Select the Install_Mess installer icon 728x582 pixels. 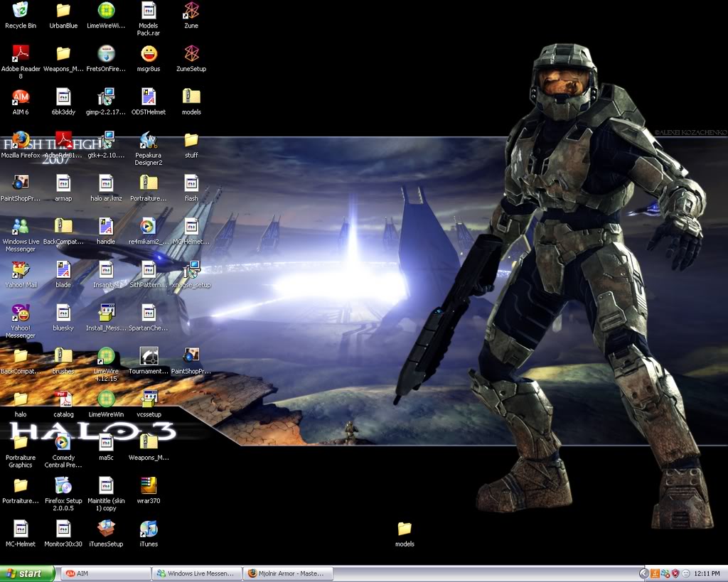106,313
